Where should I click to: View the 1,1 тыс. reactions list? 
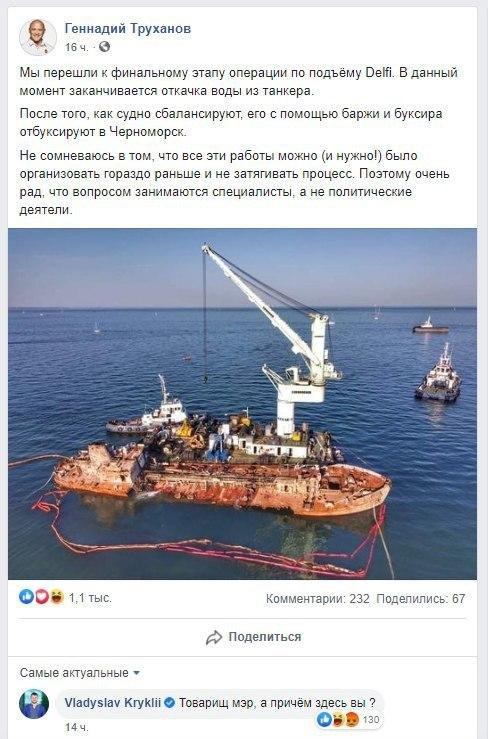(90, 598)
